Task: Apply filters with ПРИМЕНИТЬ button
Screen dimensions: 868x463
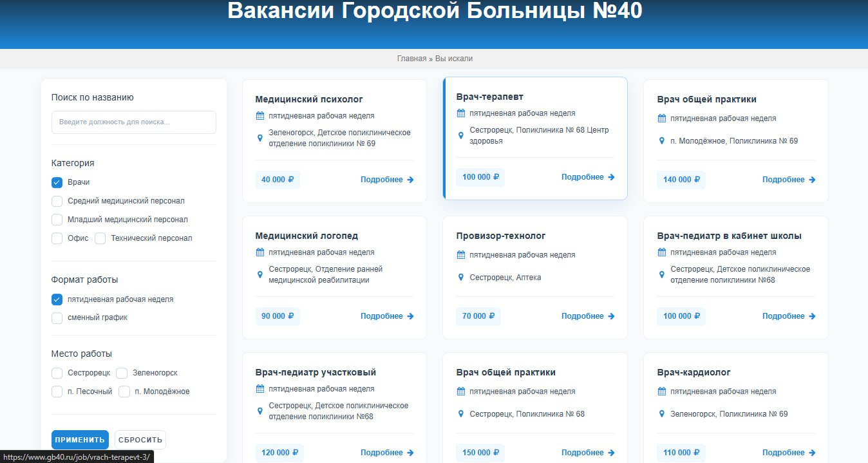Action: point(80,440)
